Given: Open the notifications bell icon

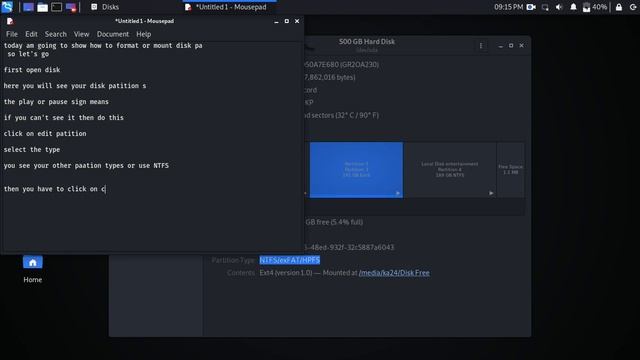Looking at the screenshot, I should pos(573,7).
